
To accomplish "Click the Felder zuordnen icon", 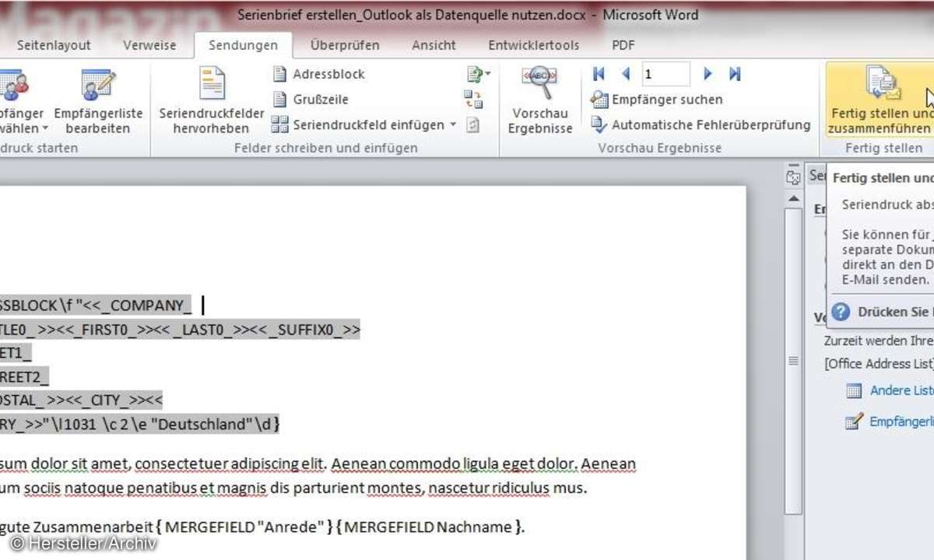I will (473, 100).
